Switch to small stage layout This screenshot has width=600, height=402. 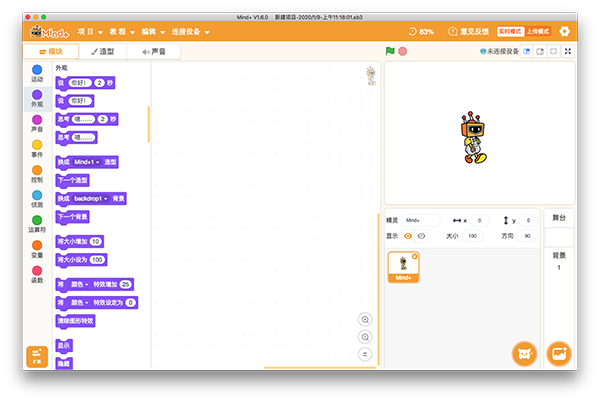click(x=527, y=51)
